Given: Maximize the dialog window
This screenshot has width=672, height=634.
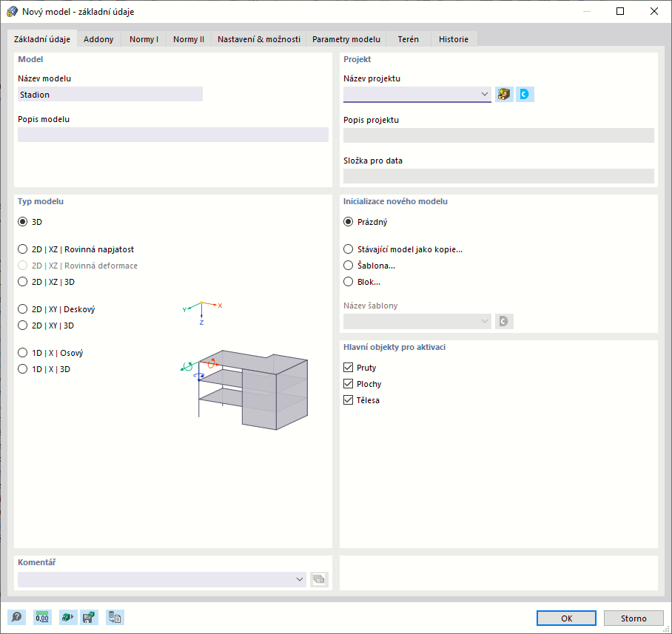Looking at the screenshot, I should click(x=620, y=12).
